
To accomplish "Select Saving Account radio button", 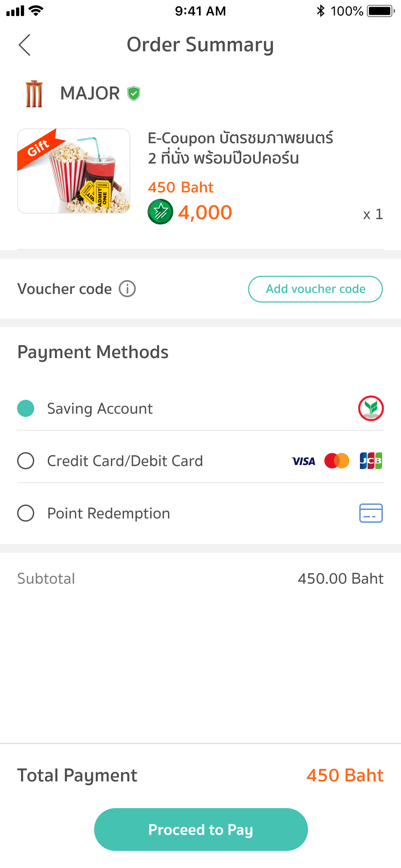I will point(26,408).
